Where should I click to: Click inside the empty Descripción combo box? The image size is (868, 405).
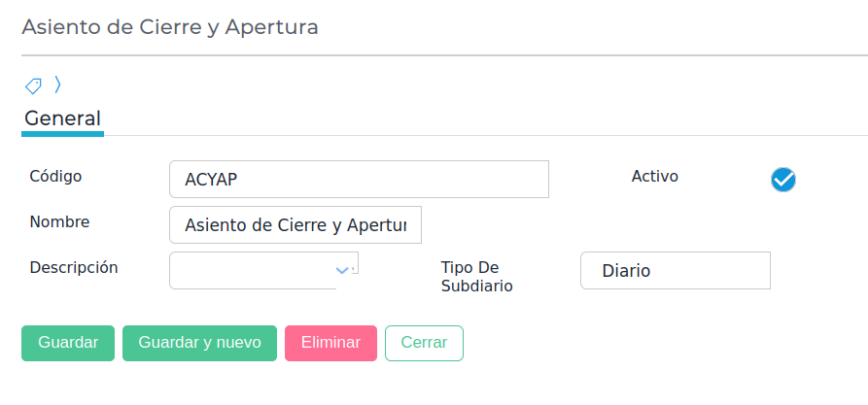(x=251, y=270)
